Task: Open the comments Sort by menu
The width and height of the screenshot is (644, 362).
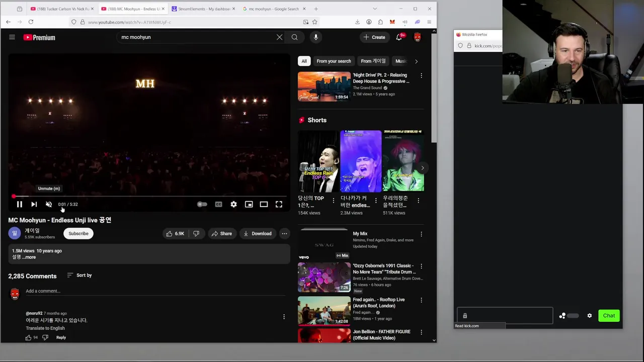Action: tap(79, 275)
